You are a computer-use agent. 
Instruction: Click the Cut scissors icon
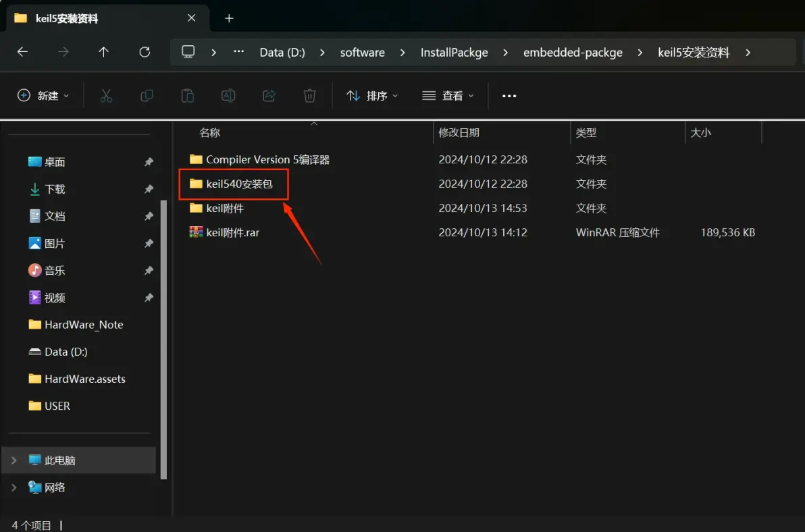(x=106, y=96)
